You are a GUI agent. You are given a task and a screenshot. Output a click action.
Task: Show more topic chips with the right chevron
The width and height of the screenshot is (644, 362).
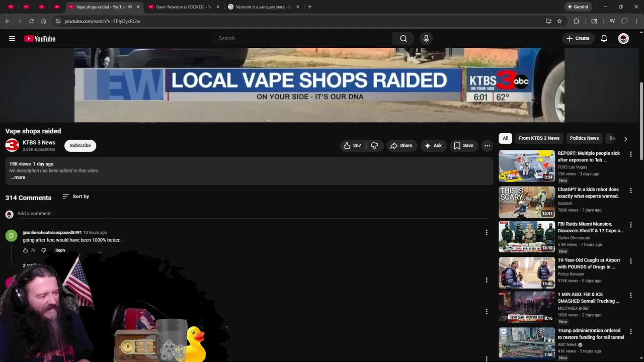[625, 139]
